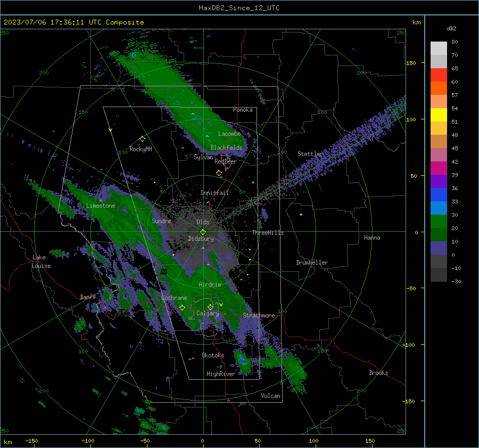Viewport: 479px width, 448px height.
Task: Select the Stettler city label
Action: pos(310,154)
